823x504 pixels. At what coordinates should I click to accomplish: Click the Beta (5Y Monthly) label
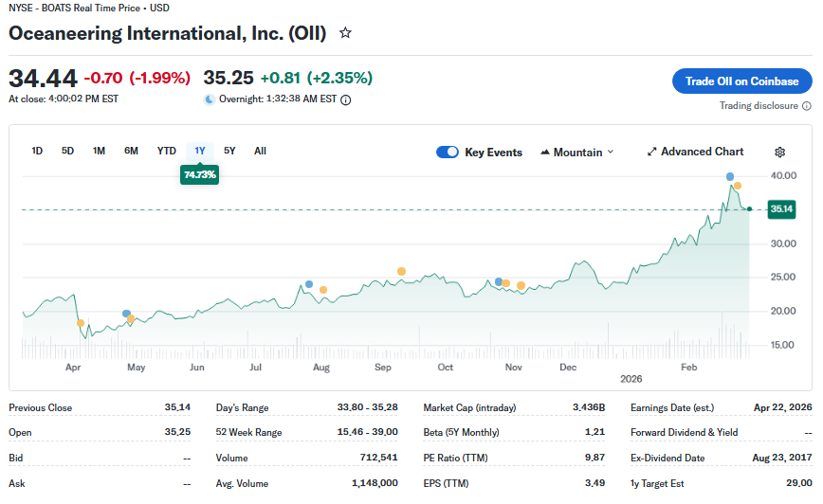[x=462, y=432]
